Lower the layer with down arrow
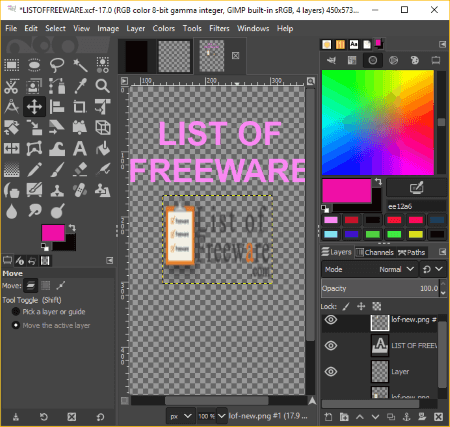This screenshot has width=450, height=427. pyautogui.click(x=375, y=417)
